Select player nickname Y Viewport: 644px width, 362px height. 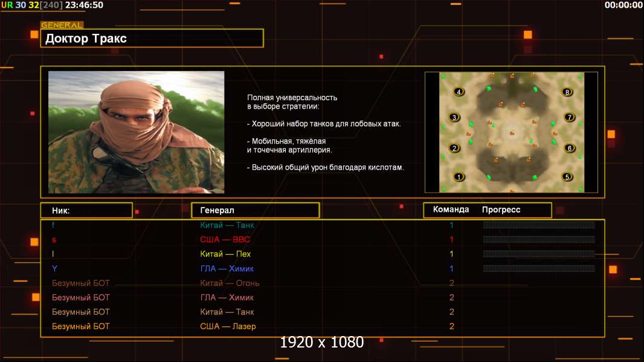(54, 268)
